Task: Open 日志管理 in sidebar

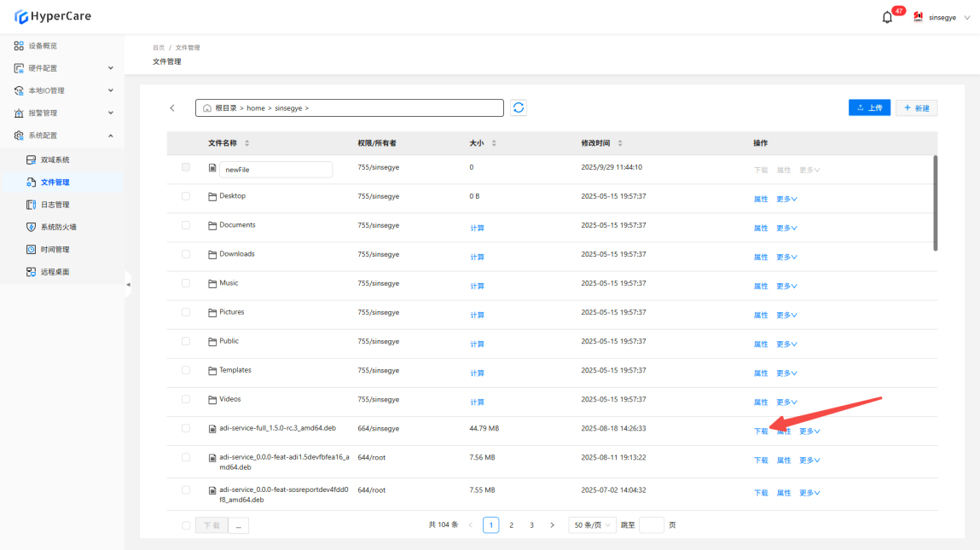Action: pos(55,205)
